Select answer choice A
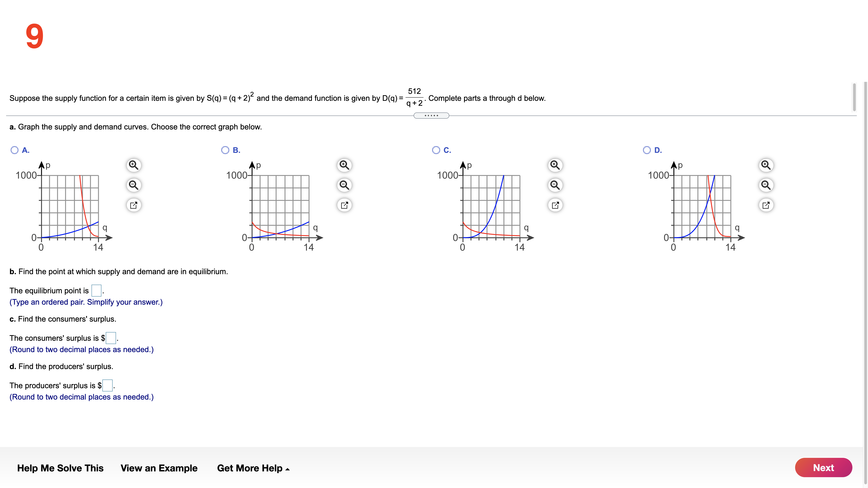The image size is (868, 488). pyautogui.click(x=15, y=150)
